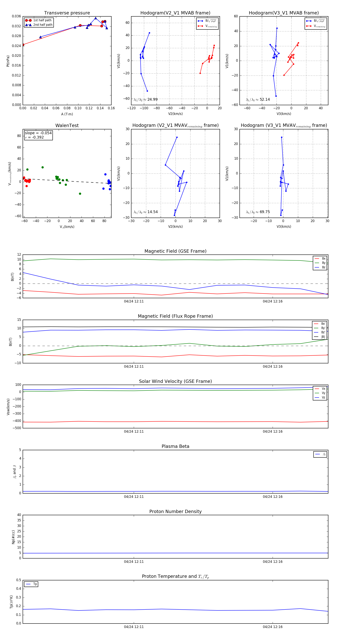This screenshot has width=351, height=644.
Task: Select the '2nd half path' legend entry
Action: click(x=39, y=25)
